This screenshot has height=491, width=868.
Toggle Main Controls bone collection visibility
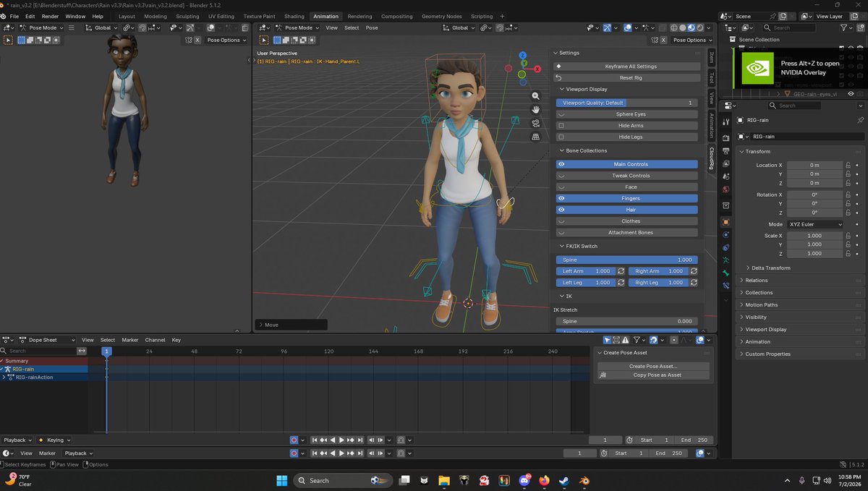coord(626,164)
